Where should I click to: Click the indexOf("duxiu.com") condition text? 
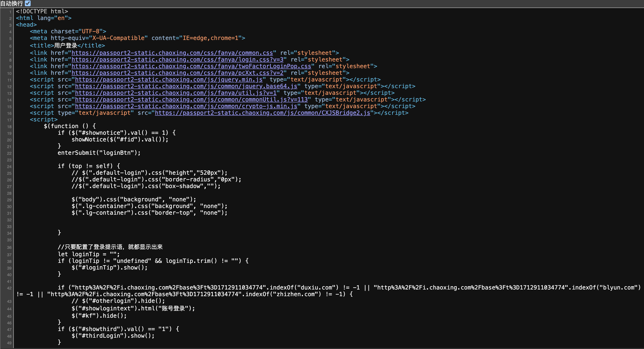304,288
